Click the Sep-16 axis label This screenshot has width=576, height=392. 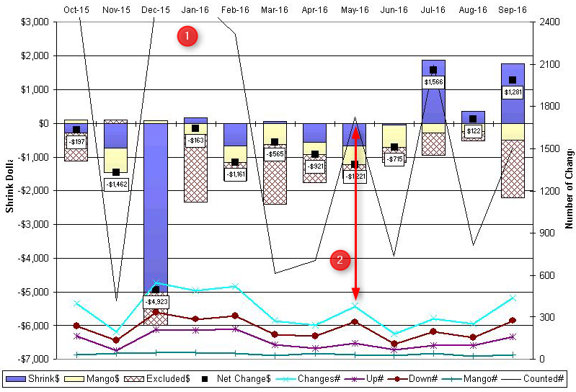pos(513,10)
